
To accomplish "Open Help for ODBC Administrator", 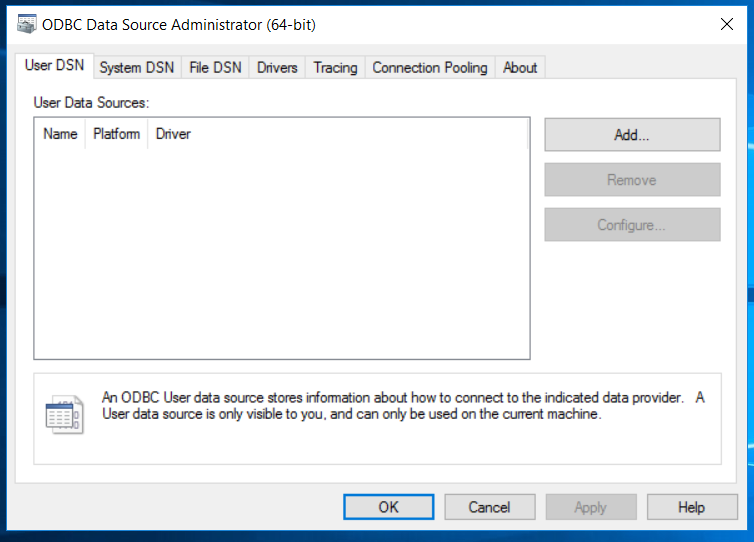I will tap(692, 507).
